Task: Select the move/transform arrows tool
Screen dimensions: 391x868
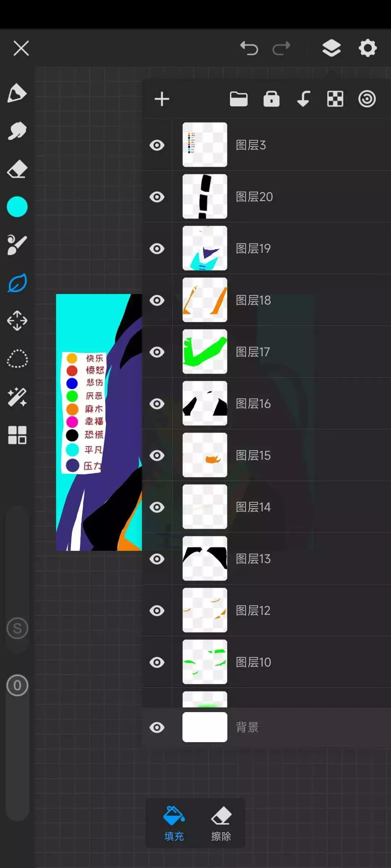Action: pos(17,321)
